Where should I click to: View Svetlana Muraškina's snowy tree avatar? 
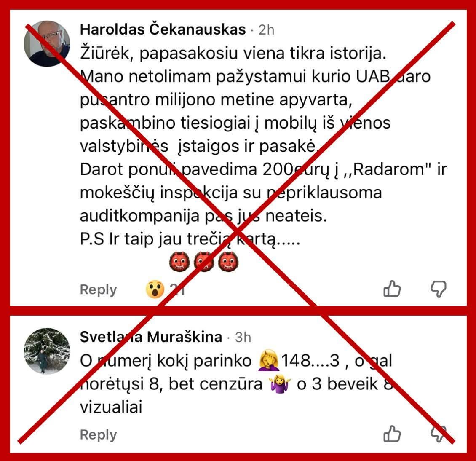tap(47, 351)
